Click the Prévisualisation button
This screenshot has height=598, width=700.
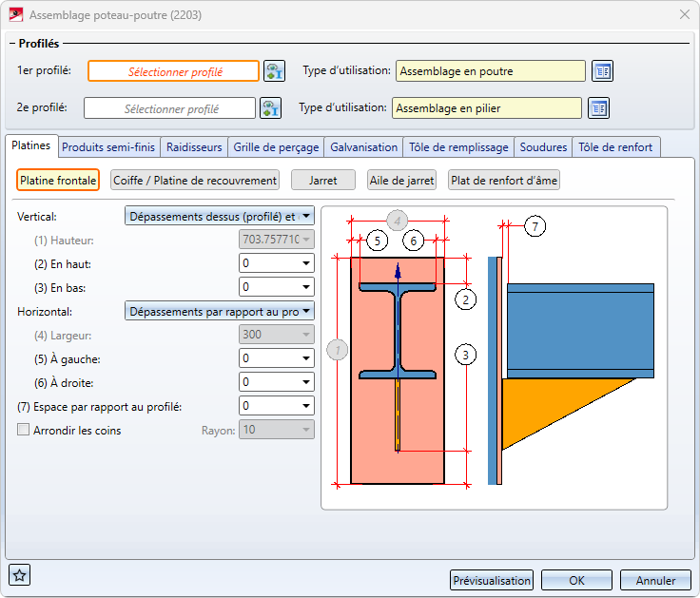coord(492,580)
